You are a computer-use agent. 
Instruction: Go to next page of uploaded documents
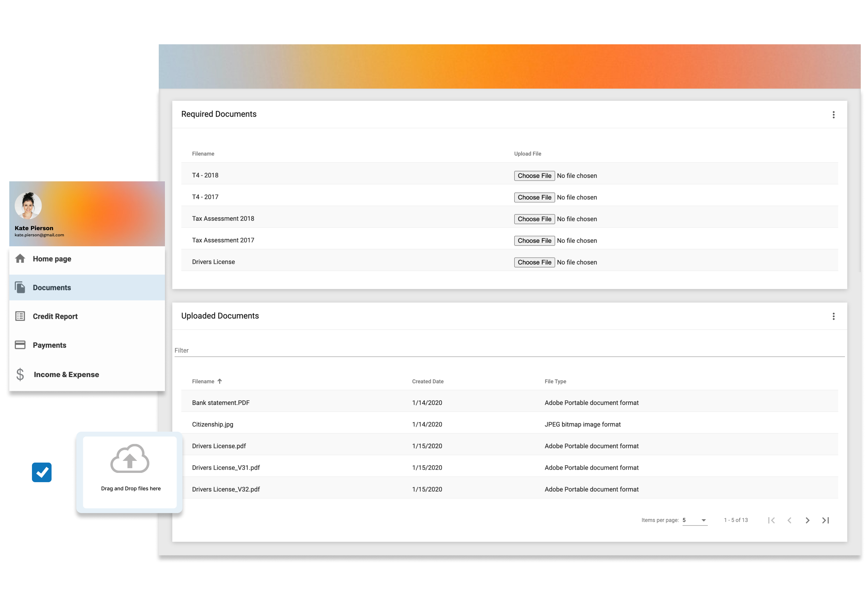pos(807,520)
